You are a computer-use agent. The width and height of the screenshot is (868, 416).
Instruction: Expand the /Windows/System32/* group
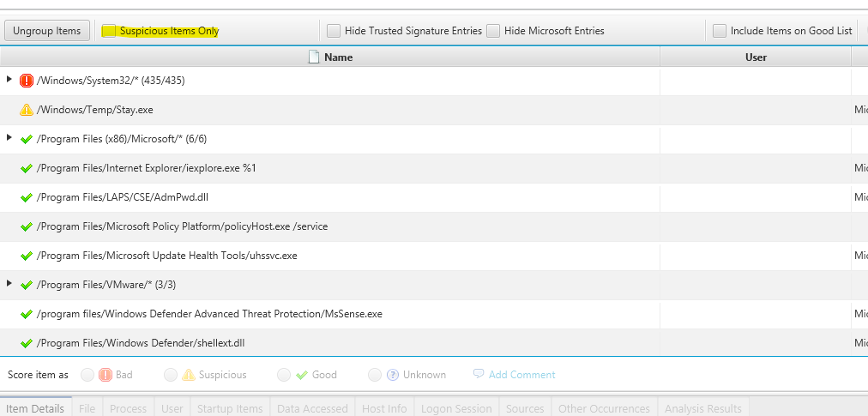tap(9, 80)
